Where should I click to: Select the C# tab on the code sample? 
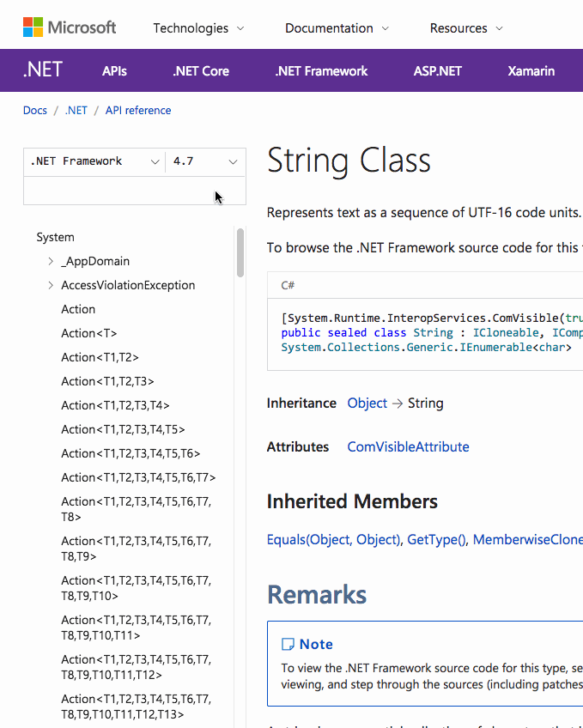tap(287, 284)
